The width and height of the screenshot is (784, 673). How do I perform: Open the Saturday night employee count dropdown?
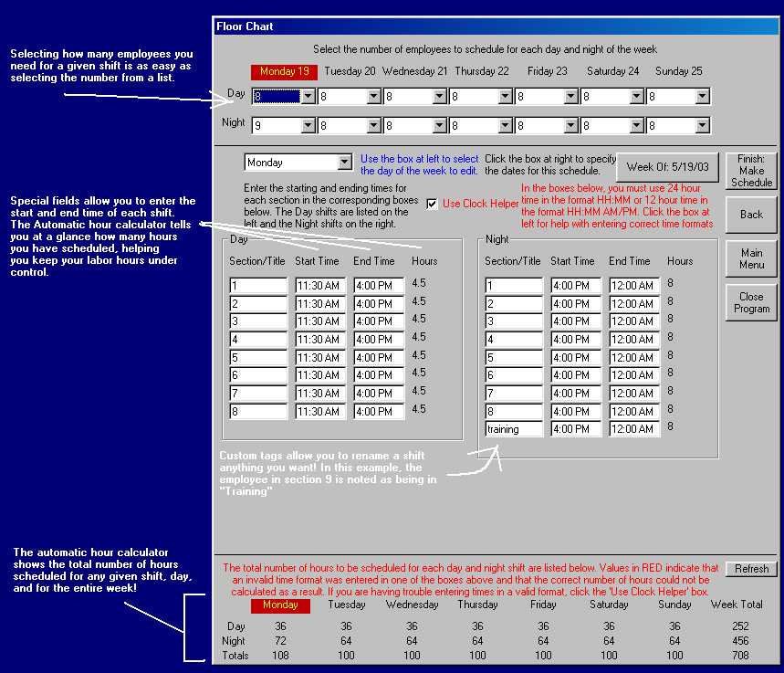pos(636,126)
